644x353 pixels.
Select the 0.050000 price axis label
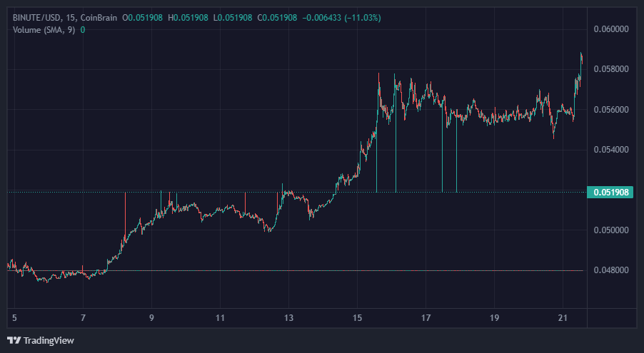[611, 230]
